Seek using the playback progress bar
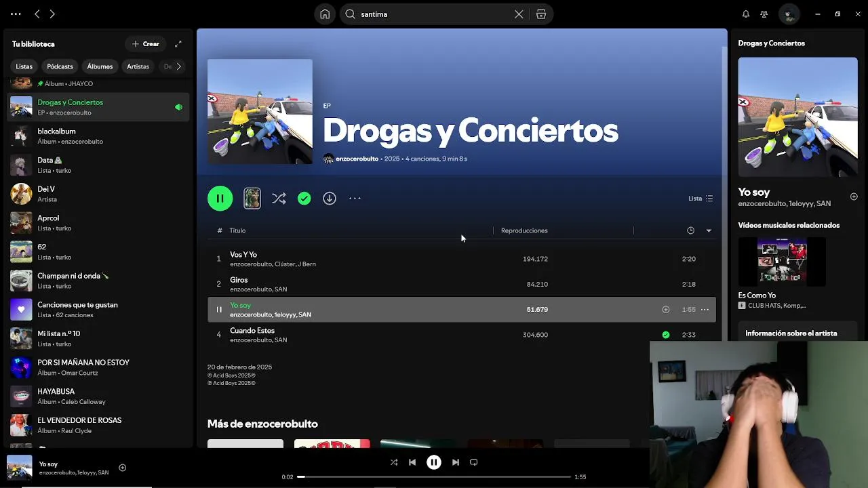 click(434, 477)
